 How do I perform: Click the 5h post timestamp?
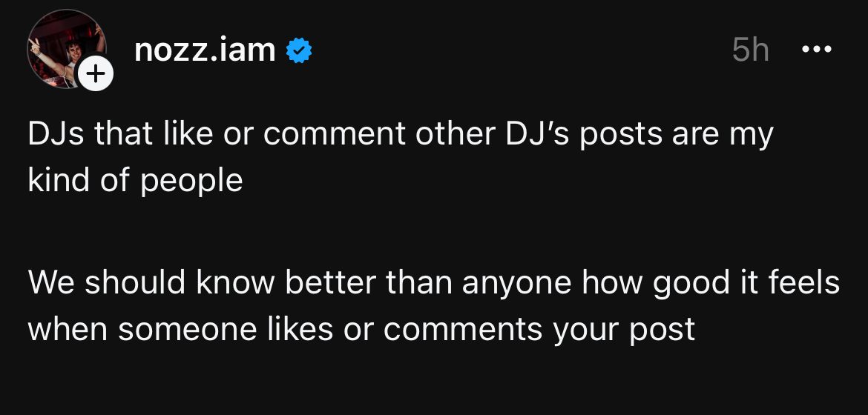(750, 50)
